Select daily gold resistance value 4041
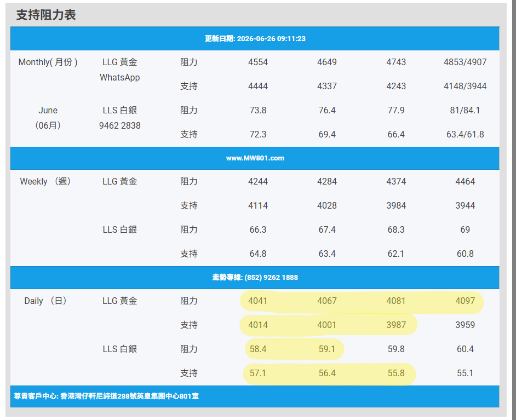Screen dimensions: 516x420 (x=258, y=301)
